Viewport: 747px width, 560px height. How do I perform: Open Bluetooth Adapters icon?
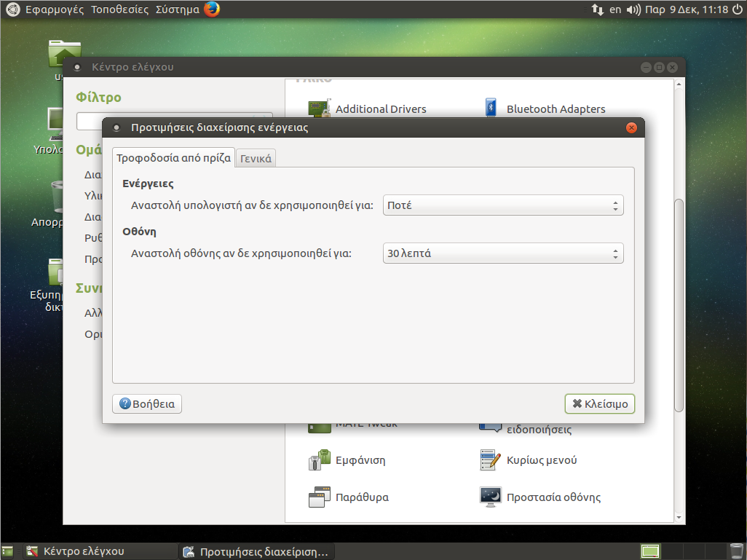(491, 109)
